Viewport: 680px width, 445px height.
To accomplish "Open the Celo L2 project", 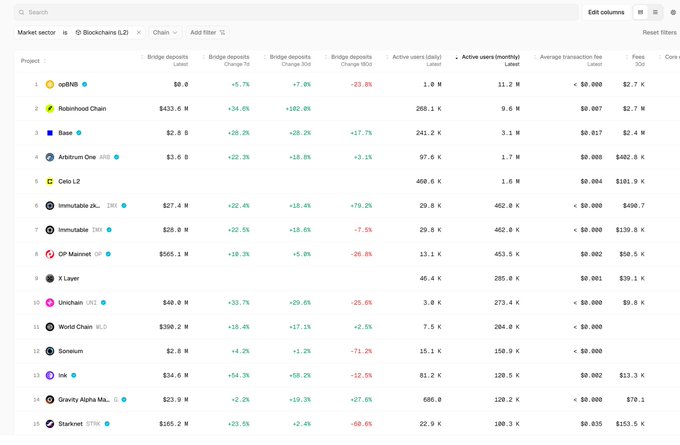I will coord(69,181).
